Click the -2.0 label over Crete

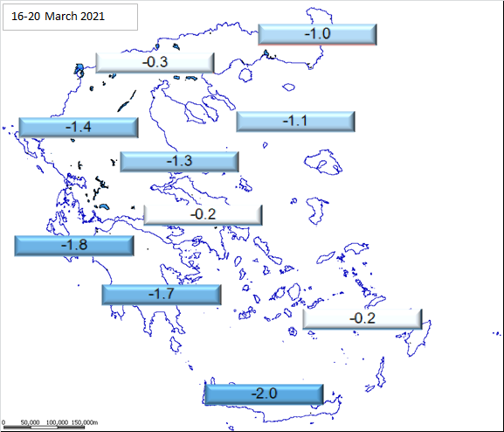(x=264, y=394)
